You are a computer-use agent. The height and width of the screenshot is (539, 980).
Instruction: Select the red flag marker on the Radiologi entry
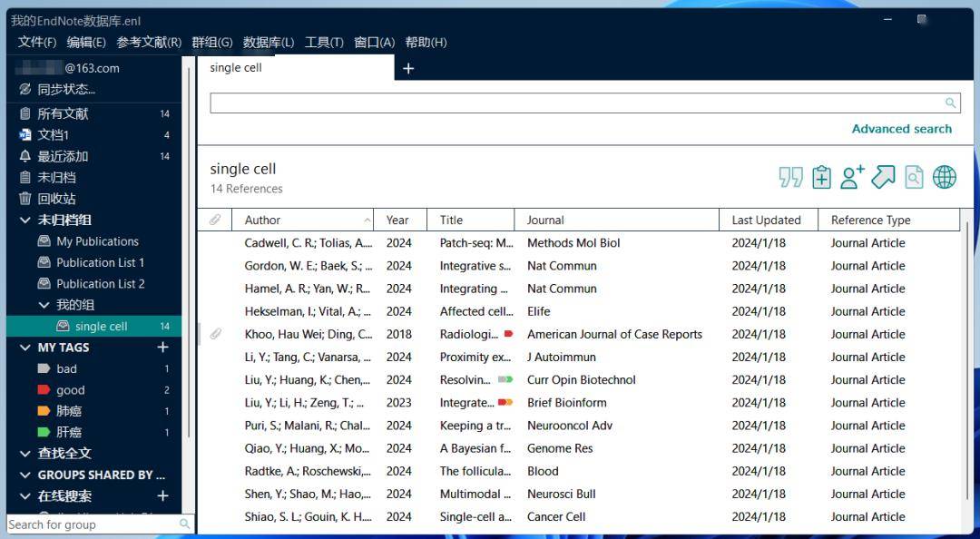click(x=506, y=334)
